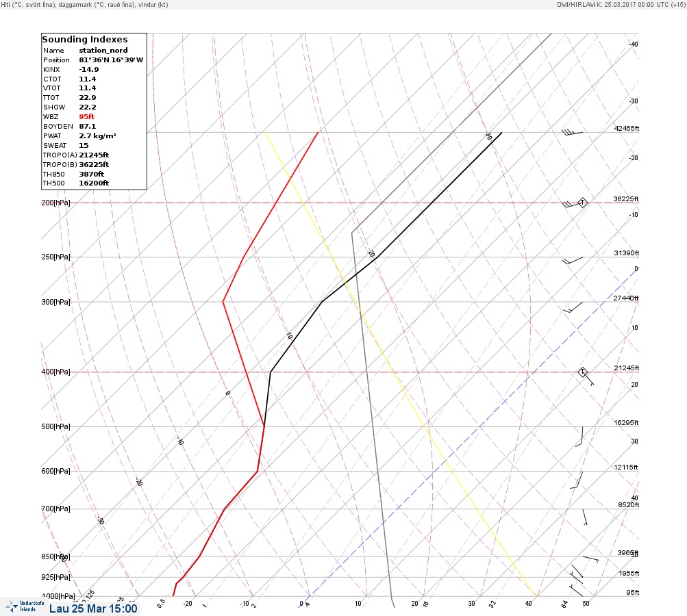Image resolution: width=687 pixels, height=616 pixels.
Task: Click the 36225ft height label on the right edge
Action: [x=626, y=199]
